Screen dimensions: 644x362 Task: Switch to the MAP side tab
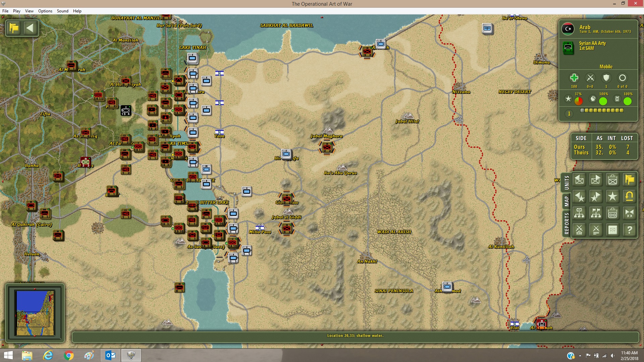coord(567,201)
